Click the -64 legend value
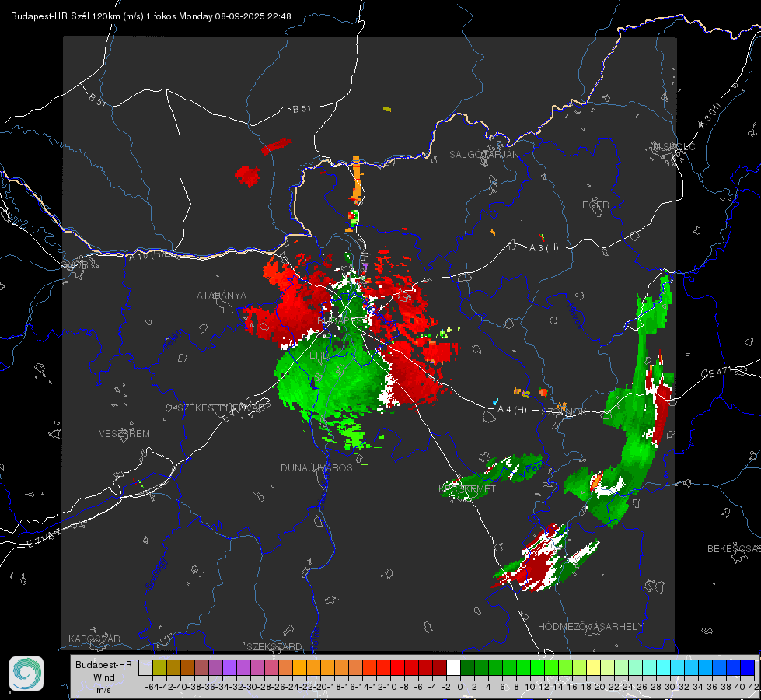This screenshot has height=700, width=761. click(152, 687)
